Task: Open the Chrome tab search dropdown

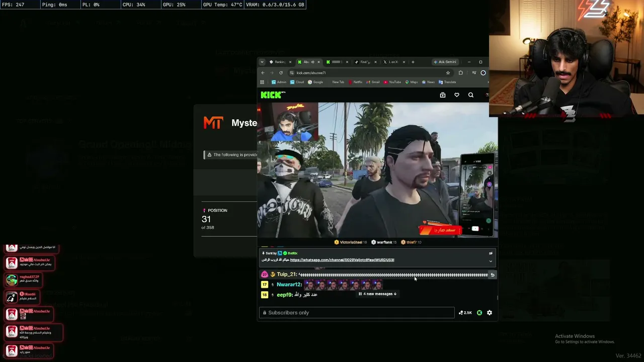Action: [262, 62]
